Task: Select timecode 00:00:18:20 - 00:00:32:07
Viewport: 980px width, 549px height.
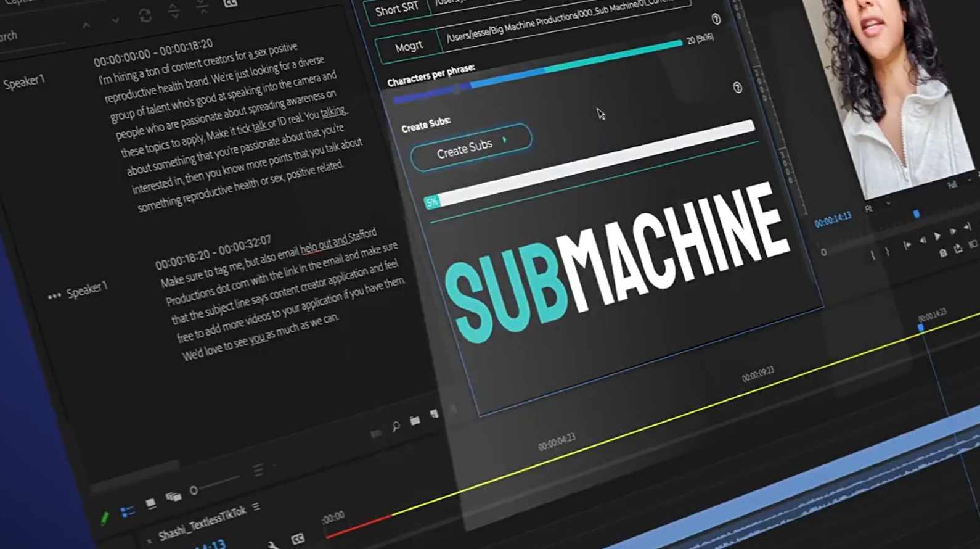Action: [213, 252]
